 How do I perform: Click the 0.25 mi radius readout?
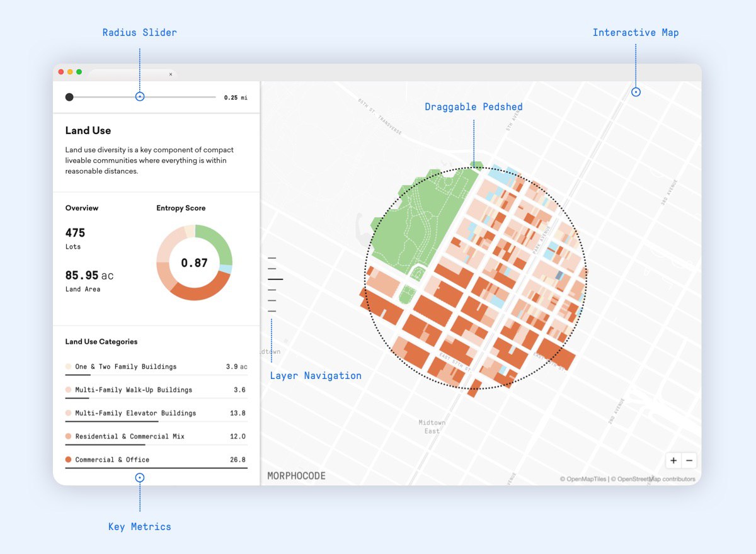click(236, 98)
